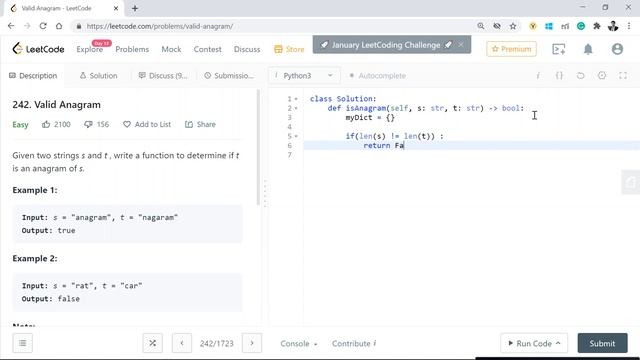Click the Run Code button
This screenshot has height=360, width=640.
pos(533,343)
